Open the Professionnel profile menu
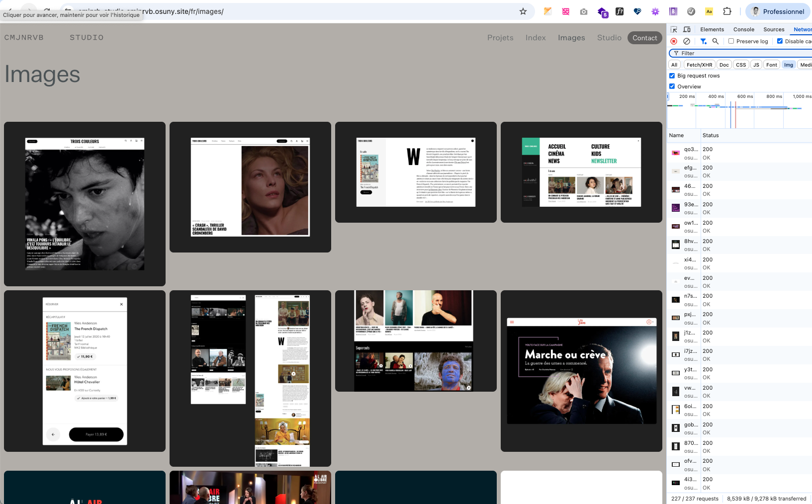 (778, 11)
